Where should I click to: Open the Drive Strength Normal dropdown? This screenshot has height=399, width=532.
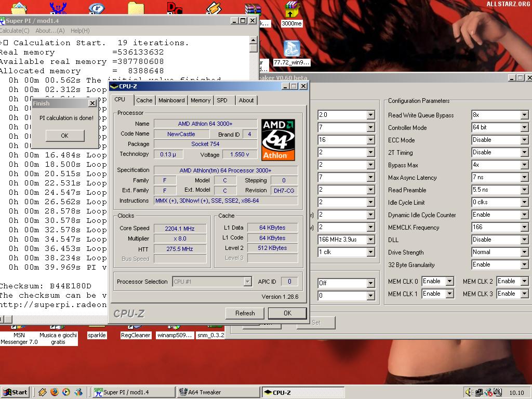(x=524, y=252)
